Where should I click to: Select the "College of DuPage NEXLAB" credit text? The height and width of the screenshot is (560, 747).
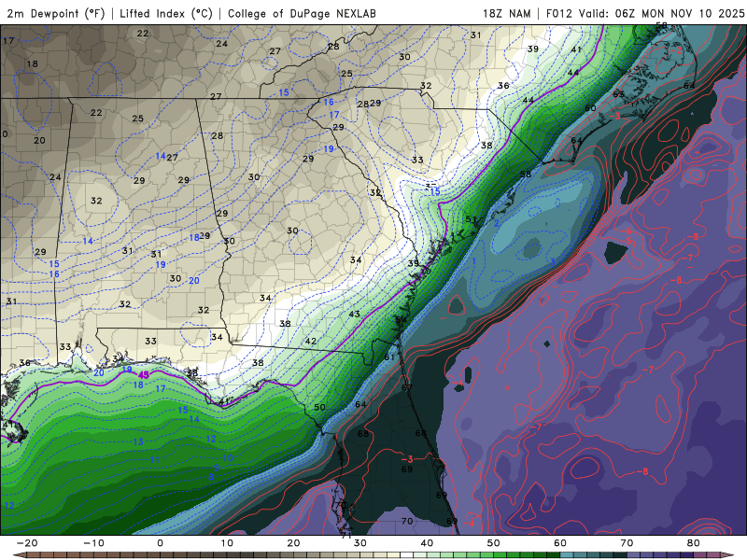(x=302, y=13)
